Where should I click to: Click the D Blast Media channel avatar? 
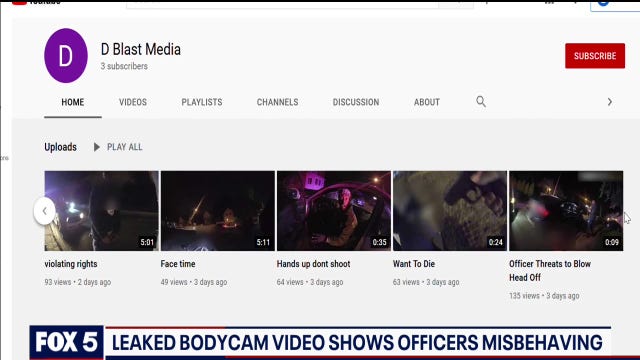click(66, 56)
